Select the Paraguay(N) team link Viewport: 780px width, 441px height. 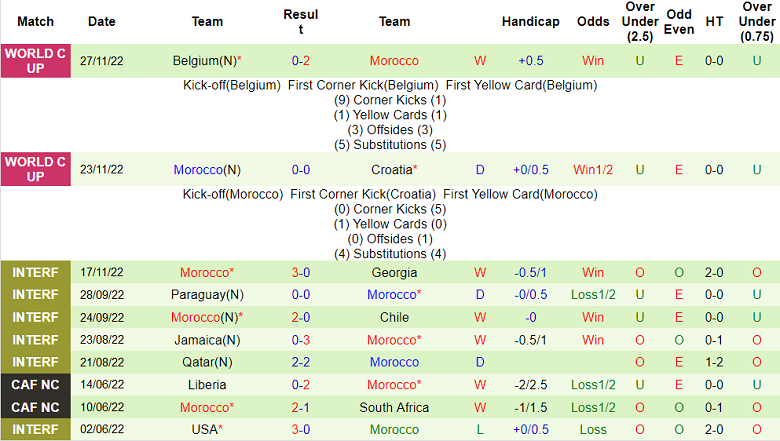208,295
